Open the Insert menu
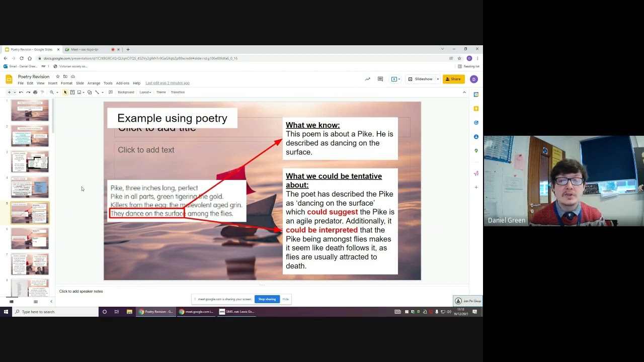Image resolution: width=644 pixels, height=362 pixels. pos(53,83)
